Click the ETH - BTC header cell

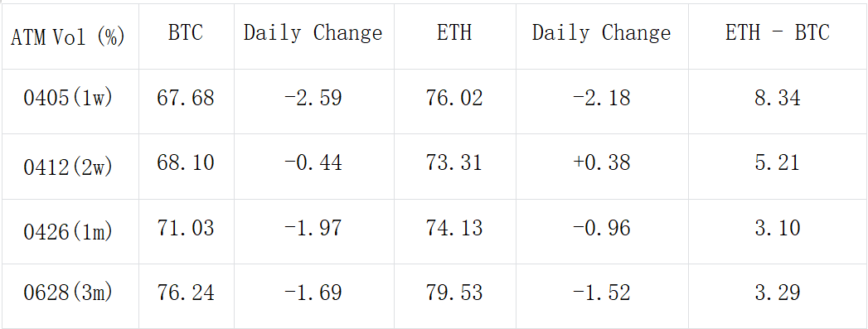pyautogui.click(x=777, y=36)
